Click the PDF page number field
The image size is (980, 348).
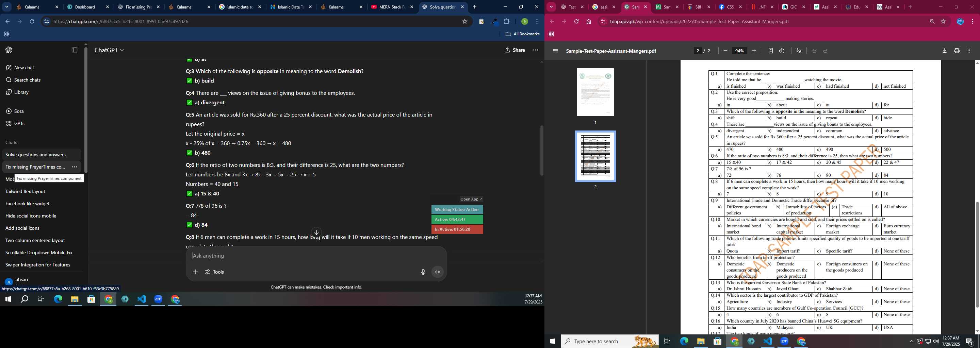point(698,51)
